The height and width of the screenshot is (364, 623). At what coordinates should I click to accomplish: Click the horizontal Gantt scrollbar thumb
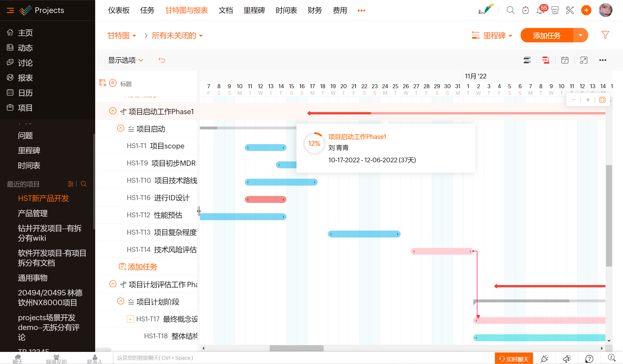point(297,348)
